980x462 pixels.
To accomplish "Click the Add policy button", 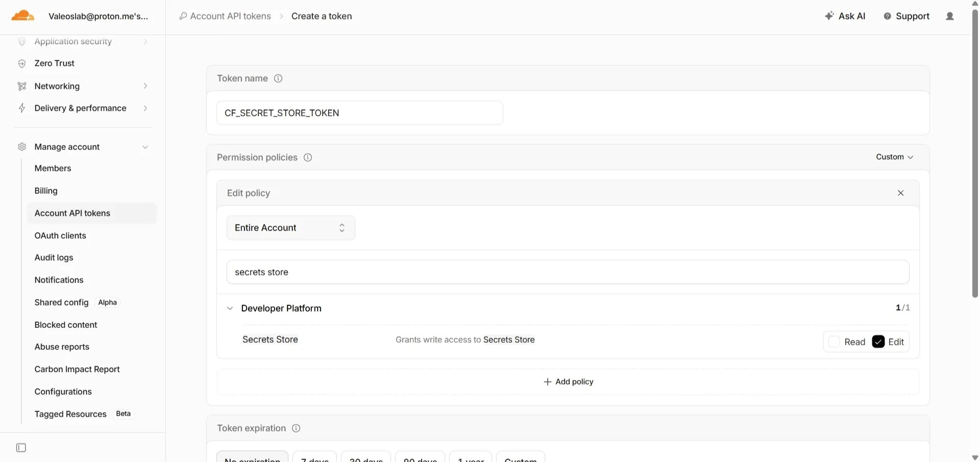I will point(568,382).
